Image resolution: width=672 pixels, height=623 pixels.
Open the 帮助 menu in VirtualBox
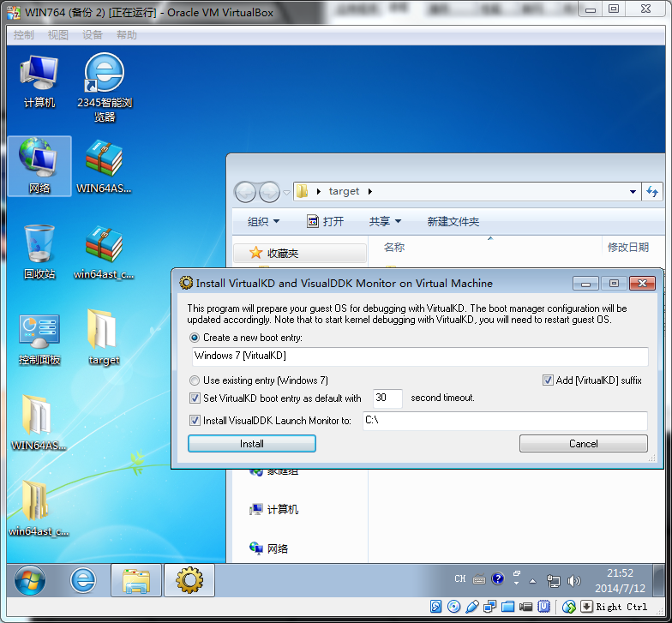[127, 35]
